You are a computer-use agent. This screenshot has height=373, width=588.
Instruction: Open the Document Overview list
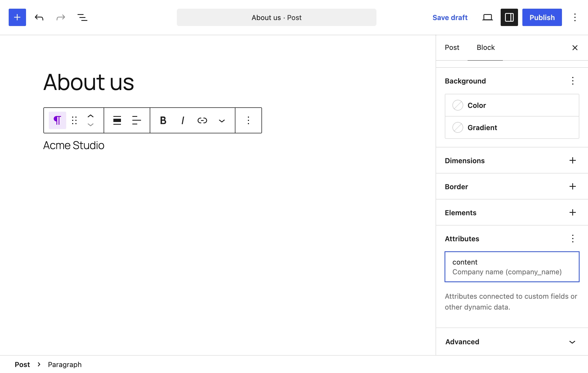point(82,17)
